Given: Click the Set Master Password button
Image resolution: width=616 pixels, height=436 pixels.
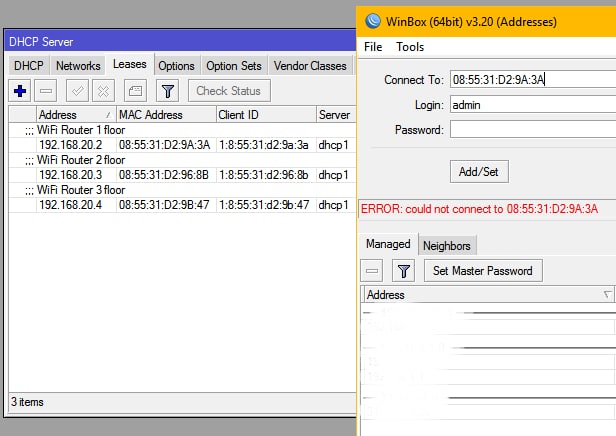Looking at the screenshot, I should pyautogui.click(x=483, y=271).
